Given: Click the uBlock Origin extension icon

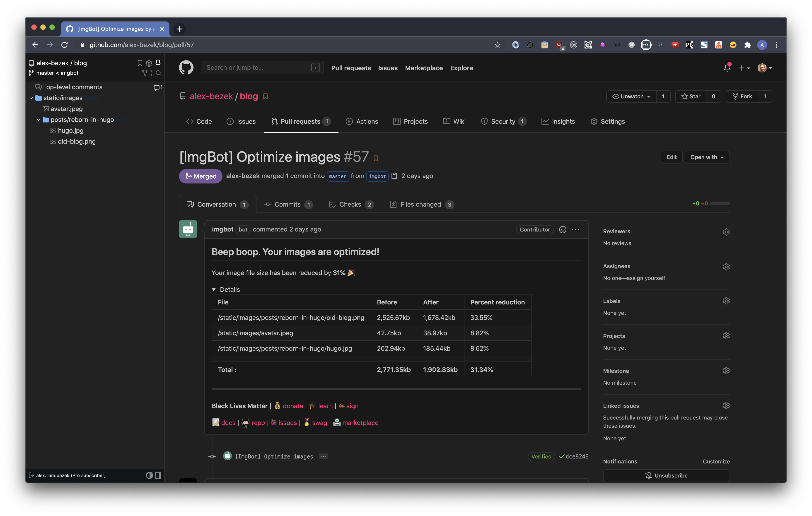Looking at the screenshot, I should coord(559,45).
